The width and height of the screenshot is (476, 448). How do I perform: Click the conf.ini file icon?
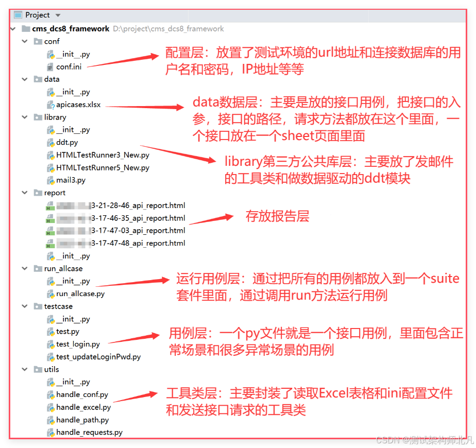(x=50, y=67)
